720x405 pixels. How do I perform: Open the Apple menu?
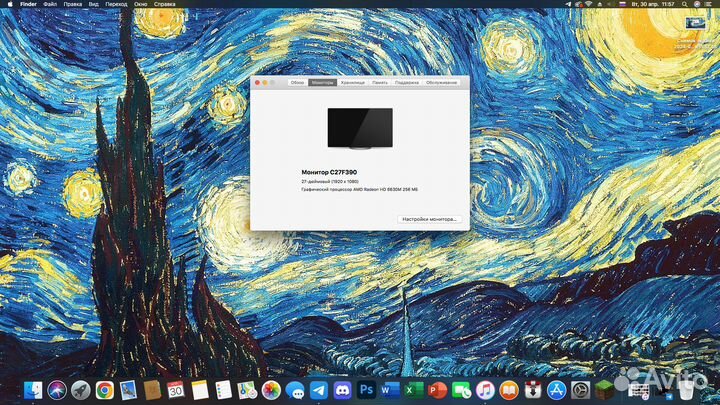(x=10, y=4)
